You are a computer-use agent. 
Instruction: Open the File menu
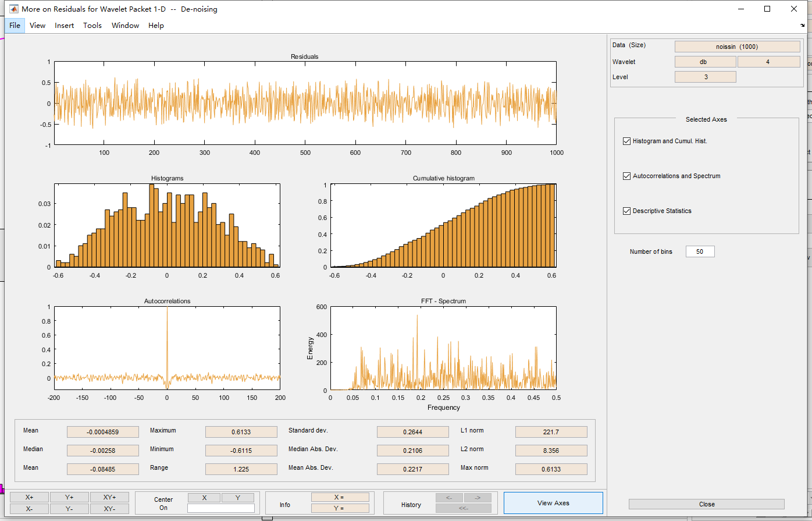coord(15,26)
